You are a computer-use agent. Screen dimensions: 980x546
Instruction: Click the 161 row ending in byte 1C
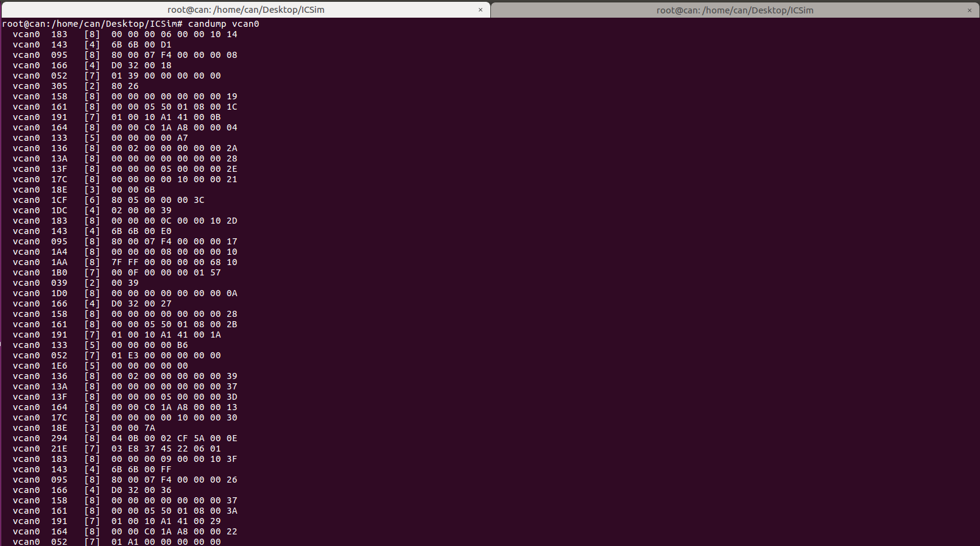(125, 107)
